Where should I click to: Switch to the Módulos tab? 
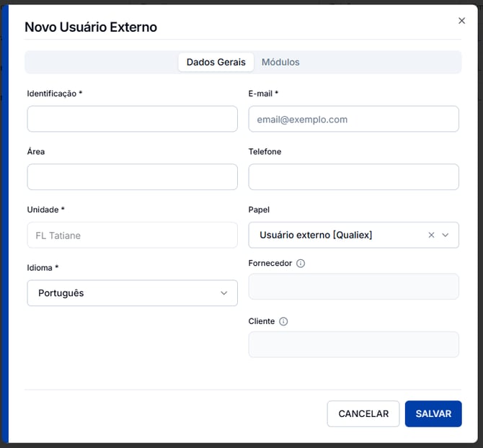tap(280, 62)
